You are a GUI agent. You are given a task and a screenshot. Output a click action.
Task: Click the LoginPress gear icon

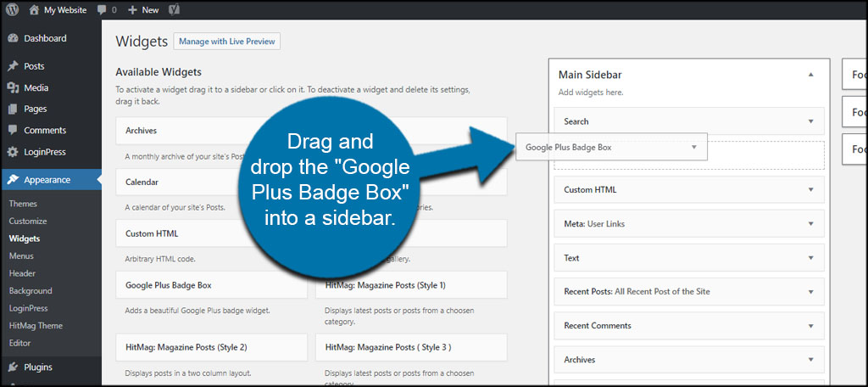pyautogui.click(x=13, y=152)
